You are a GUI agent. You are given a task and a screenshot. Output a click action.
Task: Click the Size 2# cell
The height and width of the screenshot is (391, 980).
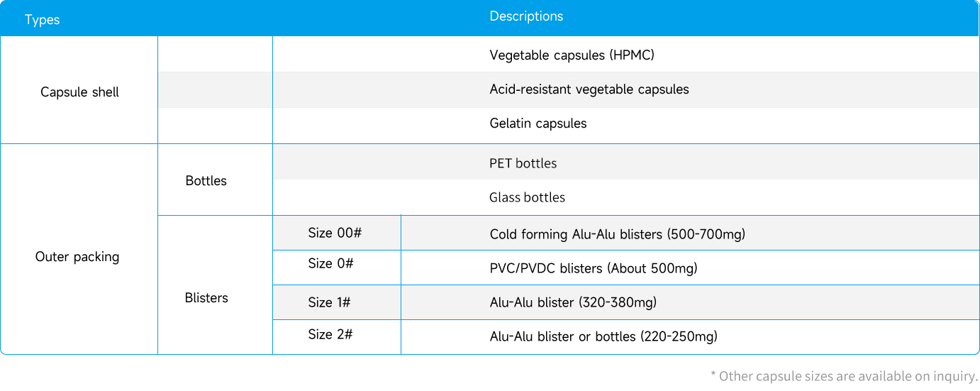[330, 334]
